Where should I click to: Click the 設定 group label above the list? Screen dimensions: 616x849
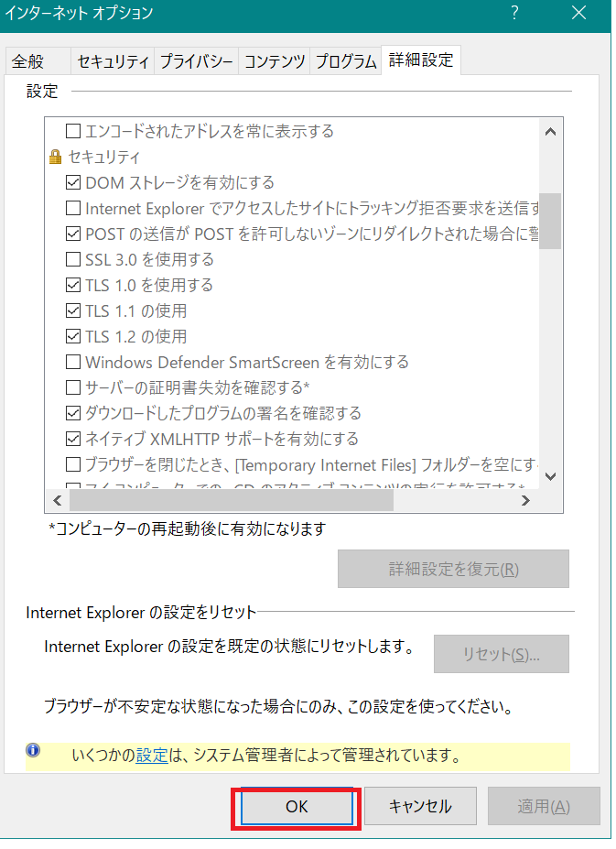click(x=42, y=91)
